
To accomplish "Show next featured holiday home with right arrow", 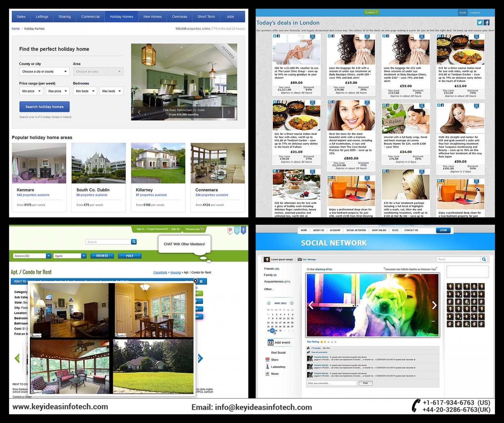I will 229,112.
